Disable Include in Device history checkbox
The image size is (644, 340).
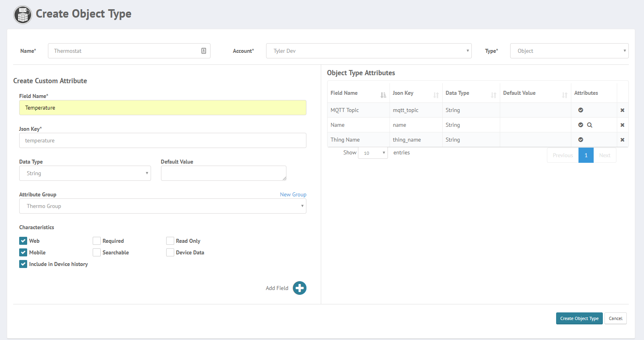23,264
